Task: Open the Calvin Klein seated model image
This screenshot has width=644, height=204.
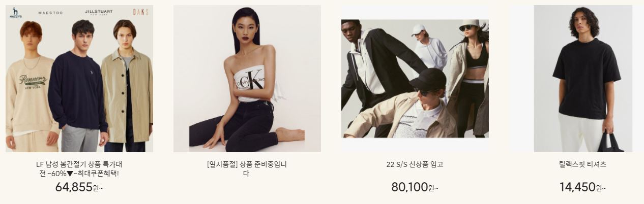Action: (247, 79)
